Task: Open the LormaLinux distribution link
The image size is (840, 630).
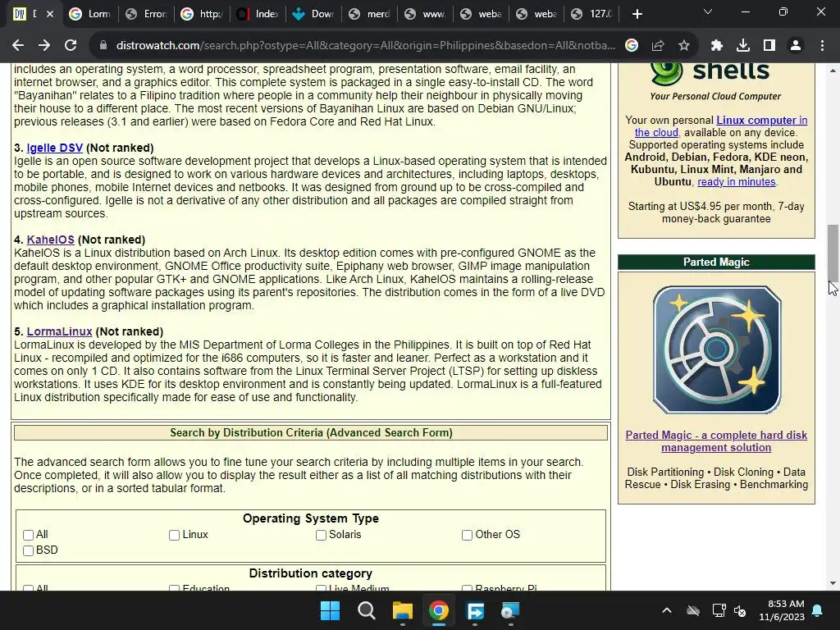Action: [59, 331]
